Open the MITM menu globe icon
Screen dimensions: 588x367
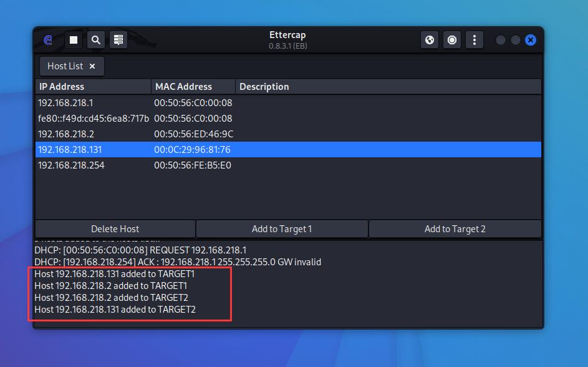(x=430, y=40)
